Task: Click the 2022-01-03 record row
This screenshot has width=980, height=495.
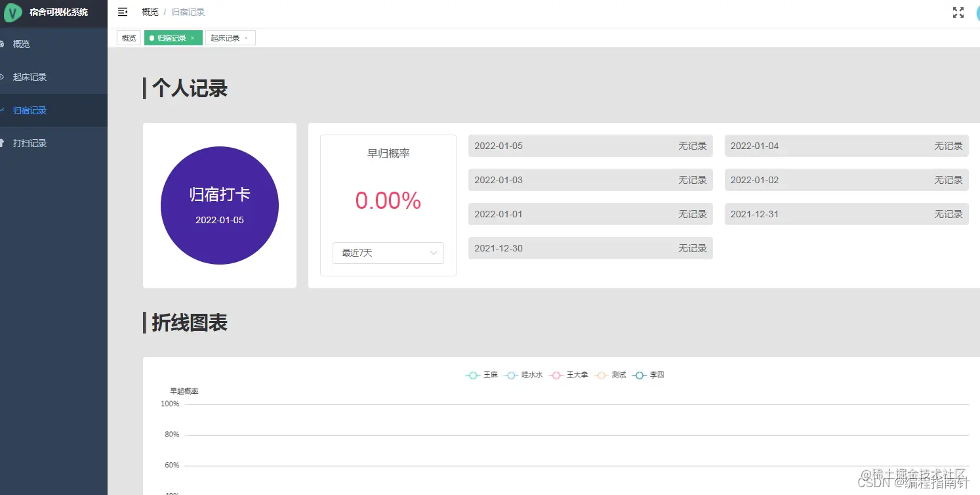Action: pyautogui.click(x=590, y=180)
